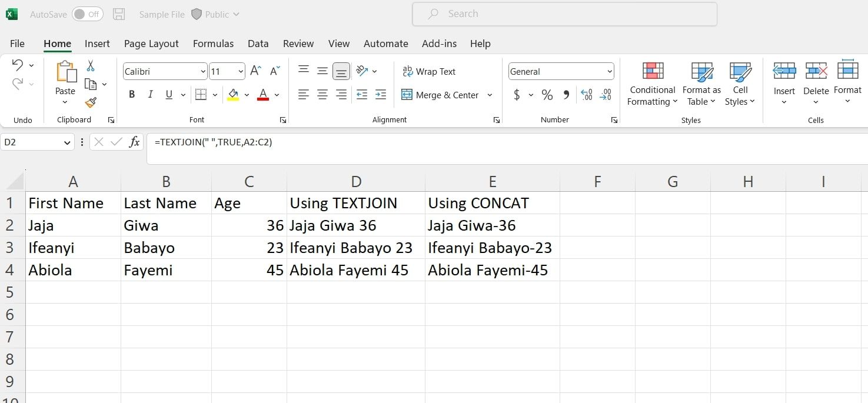Click the Copy icon
868x403 pixels.
point(91,84)
